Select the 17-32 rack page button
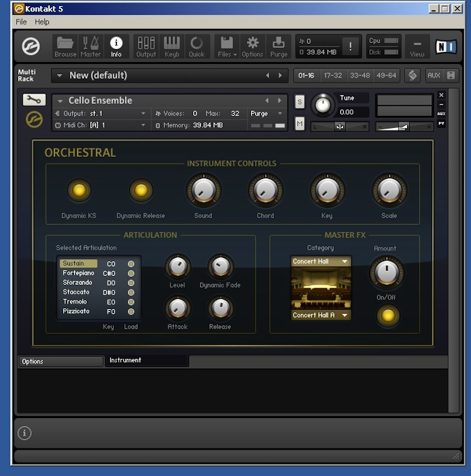 pyautogui.click(x=333, y=75)
